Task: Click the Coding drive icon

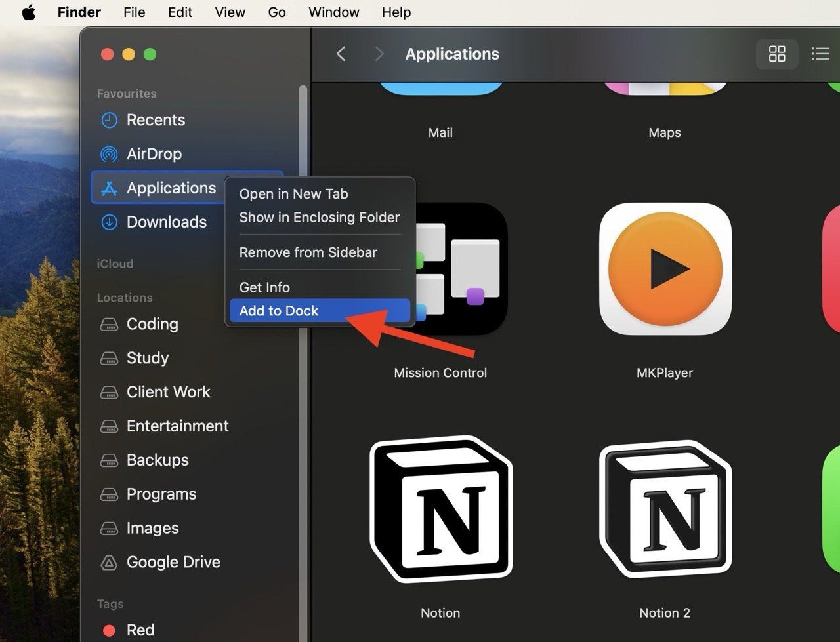Action: tap(109, 325)
